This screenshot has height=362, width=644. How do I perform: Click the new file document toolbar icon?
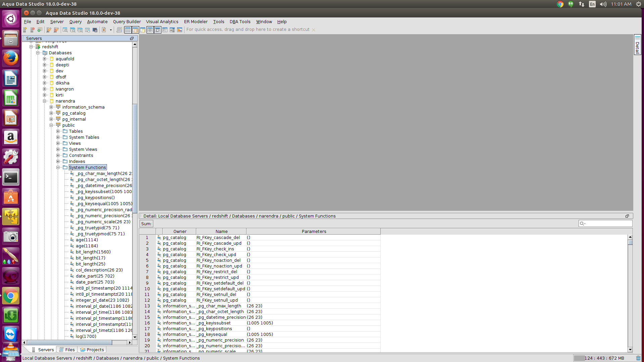pos(104,30)
